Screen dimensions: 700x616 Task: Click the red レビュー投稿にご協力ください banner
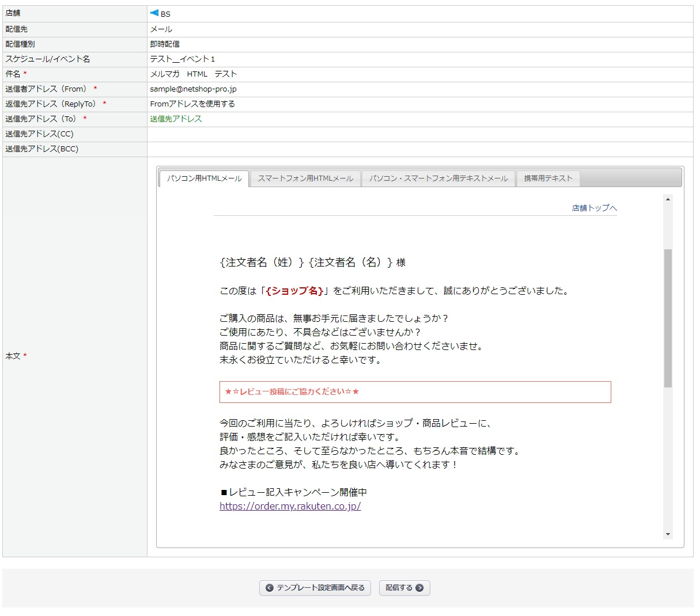coord(415,391)
